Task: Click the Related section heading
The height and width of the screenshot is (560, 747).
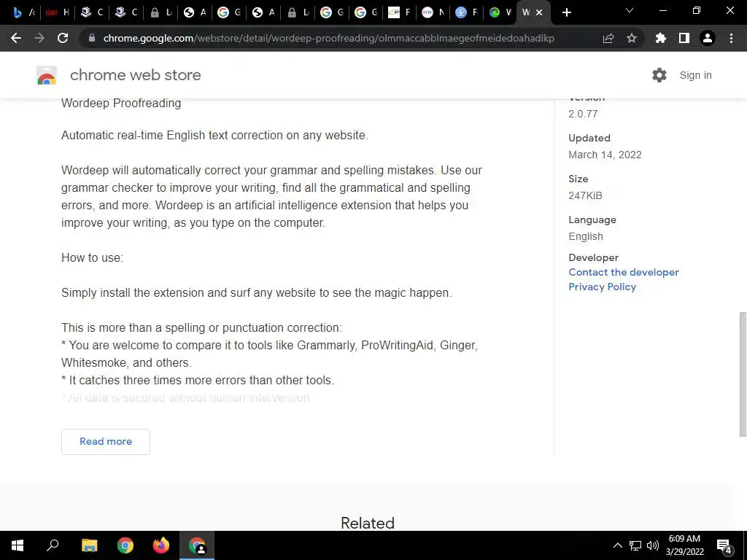Action: coord(368,523)
